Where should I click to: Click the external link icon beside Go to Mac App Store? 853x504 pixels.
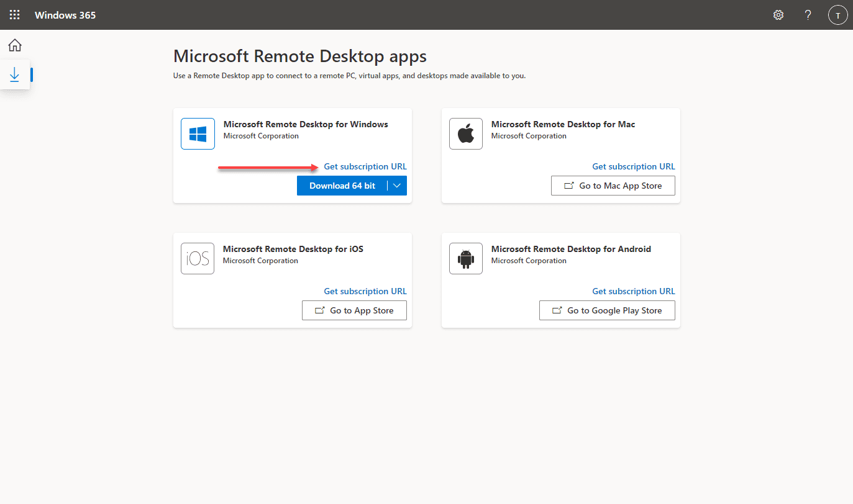click(x=569, y=185)
